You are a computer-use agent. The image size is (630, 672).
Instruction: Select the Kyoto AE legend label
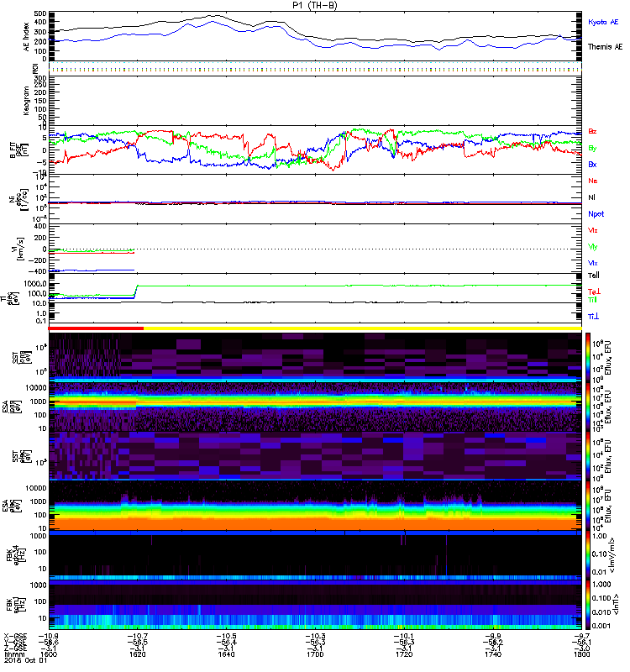(603, 22)
